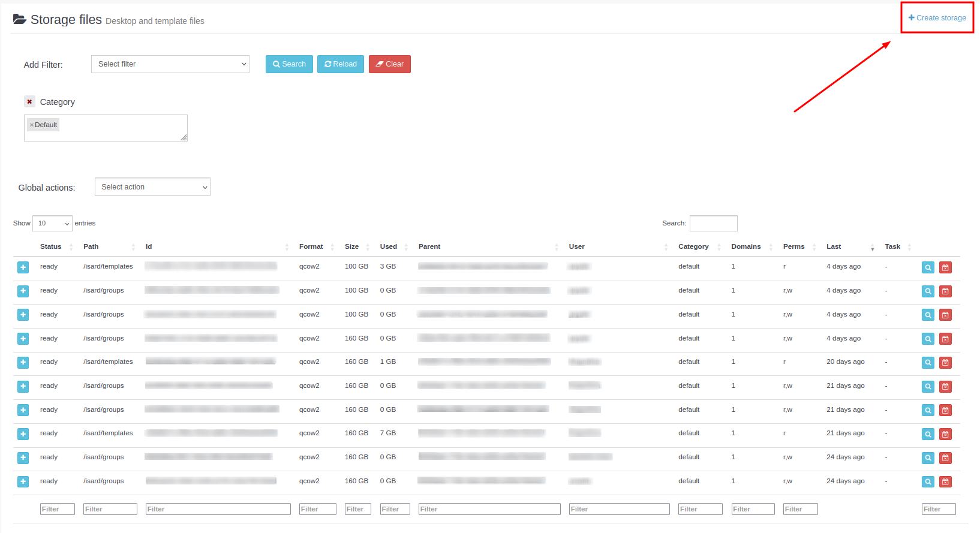Click the magnifier icon in first table row
980x533 pixels.
(x=928, y=267)
